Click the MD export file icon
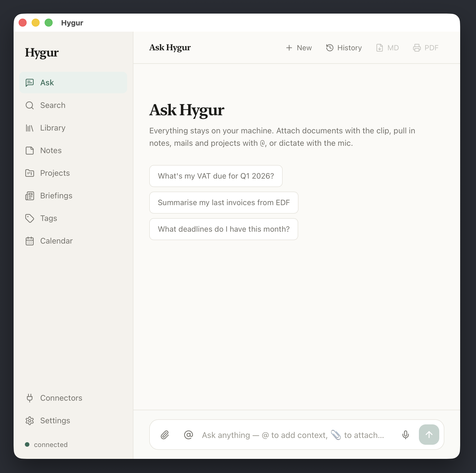The width and height of the screenshot is (476, 473). click(x=380, y=48)
